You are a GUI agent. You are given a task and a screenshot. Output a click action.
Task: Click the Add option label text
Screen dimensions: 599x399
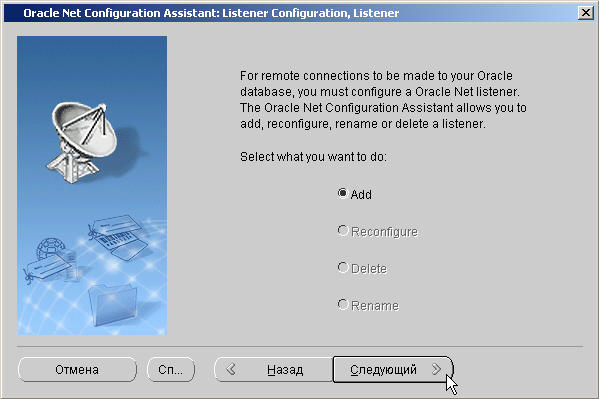361,195
